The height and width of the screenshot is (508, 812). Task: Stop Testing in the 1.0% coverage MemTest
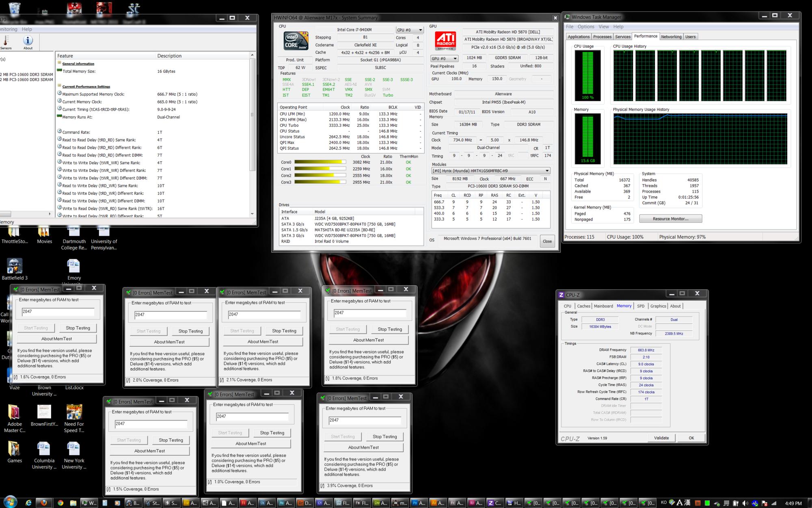(x=272, y=433)
